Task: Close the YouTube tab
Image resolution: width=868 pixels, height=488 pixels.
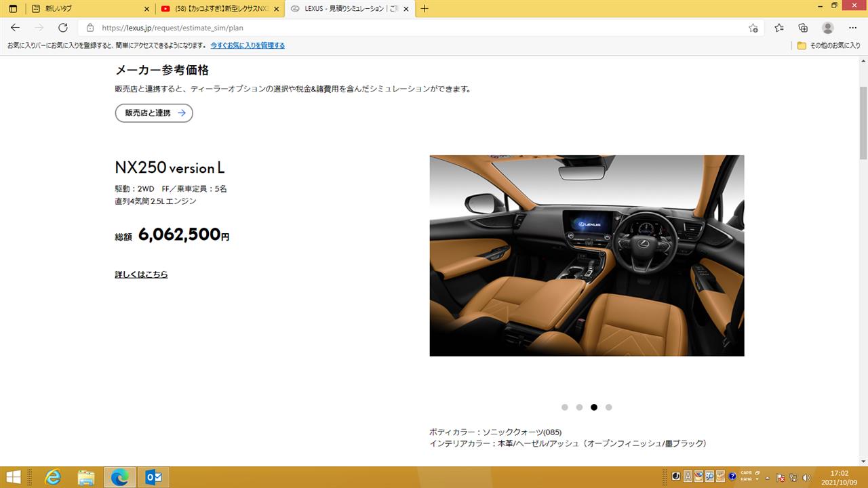Action: click(276, 9)
